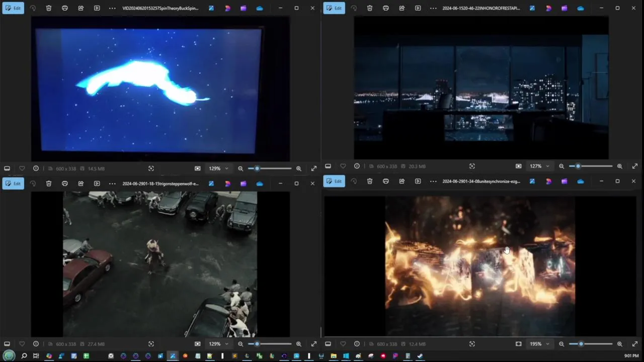
Task: Open the 129% zoom dropdown in trigonsteppenwolf window
Action: pos(219,344)
